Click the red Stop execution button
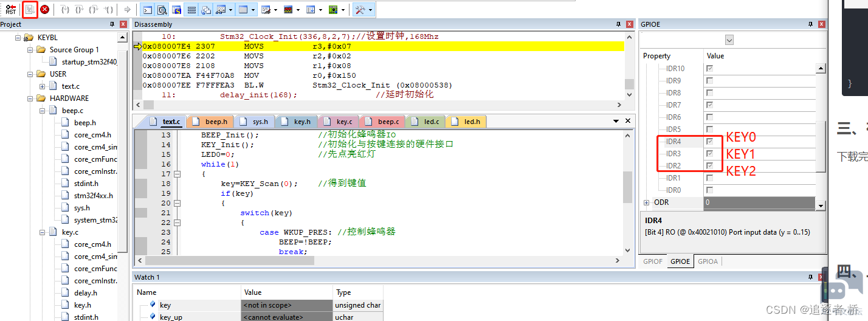 pos(44,10)
